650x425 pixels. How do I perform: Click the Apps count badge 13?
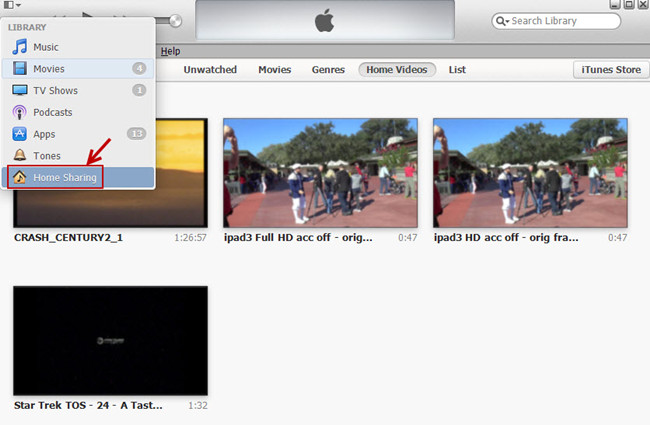(136, 134)
